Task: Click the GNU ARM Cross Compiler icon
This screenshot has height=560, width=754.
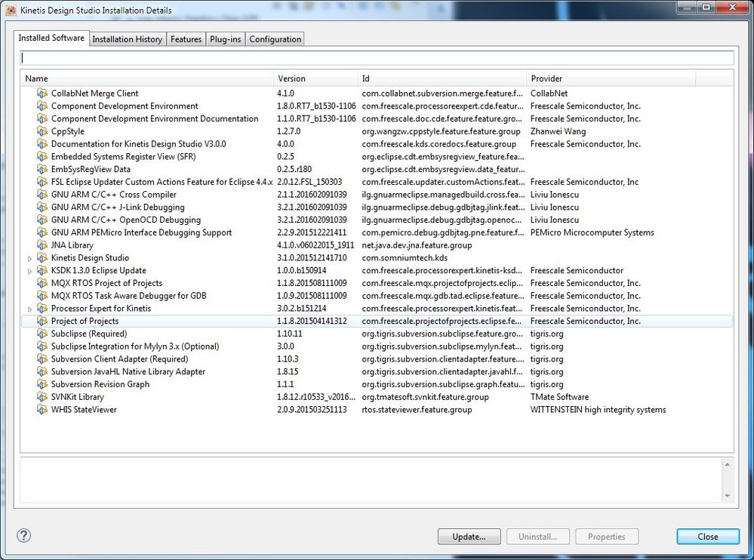Action: (42, 195)
